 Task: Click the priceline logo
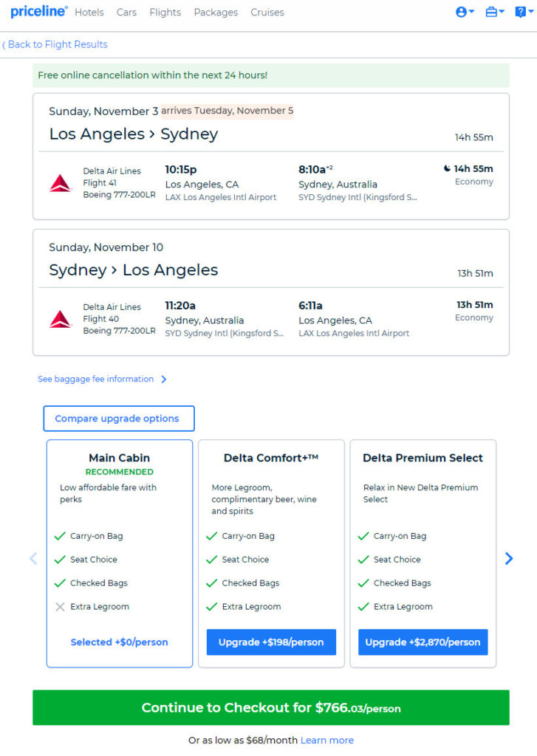(x=39, y=12)
